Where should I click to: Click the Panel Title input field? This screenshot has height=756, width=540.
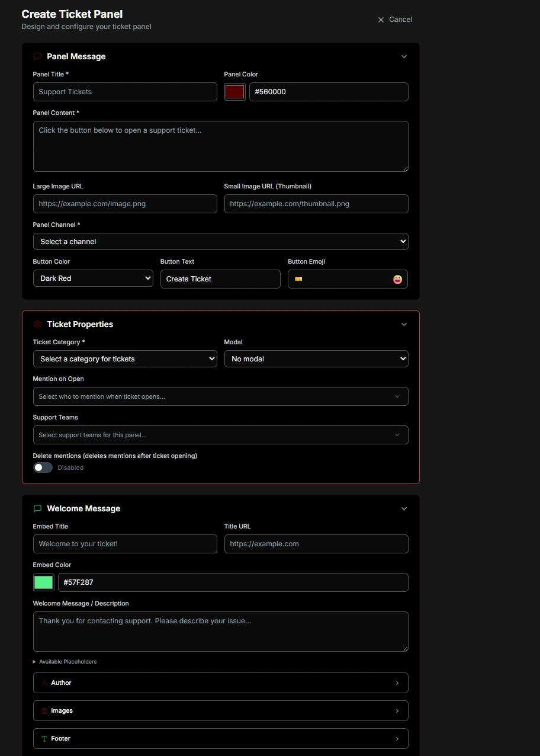click(125, 92)
